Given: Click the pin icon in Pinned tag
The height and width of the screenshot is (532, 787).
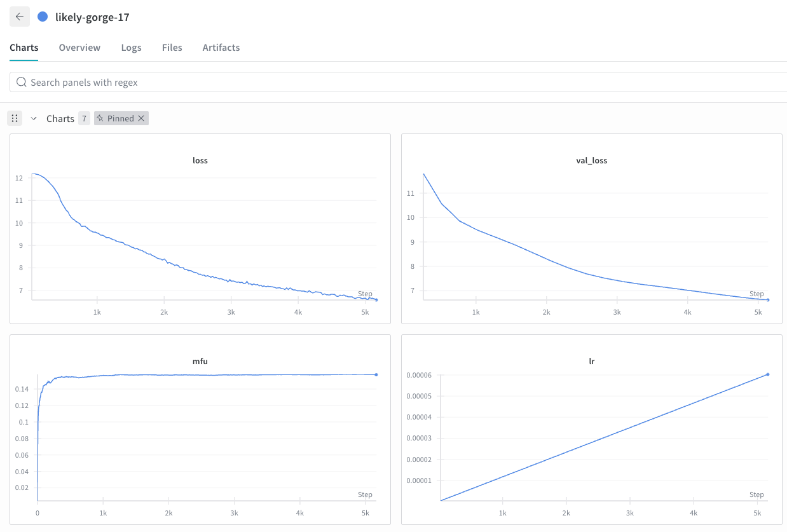Looking at the screenshot, I should (100, 118).
